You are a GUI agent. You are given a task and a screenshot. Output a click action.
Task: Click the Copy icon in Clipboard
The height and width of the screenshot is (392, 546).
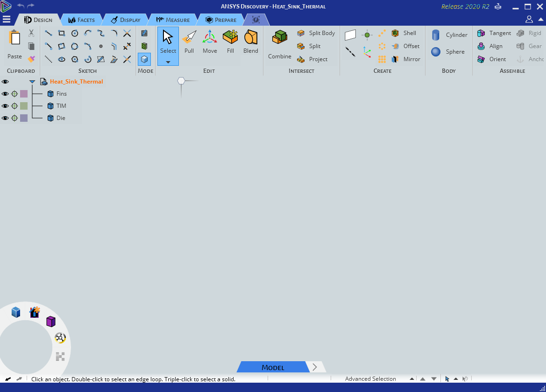coord(31,46)
